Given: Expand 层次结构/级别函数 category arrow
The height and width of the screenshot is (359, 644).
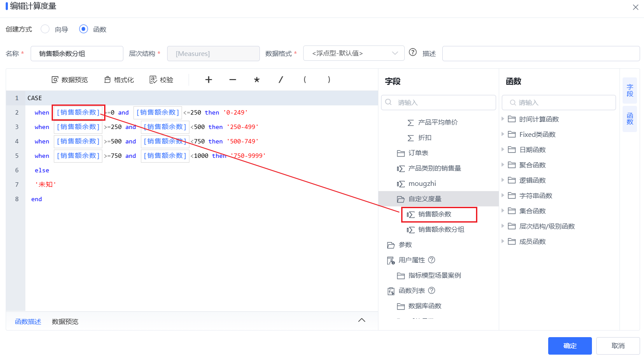Looking at the screenshot, I should [503, 226].
